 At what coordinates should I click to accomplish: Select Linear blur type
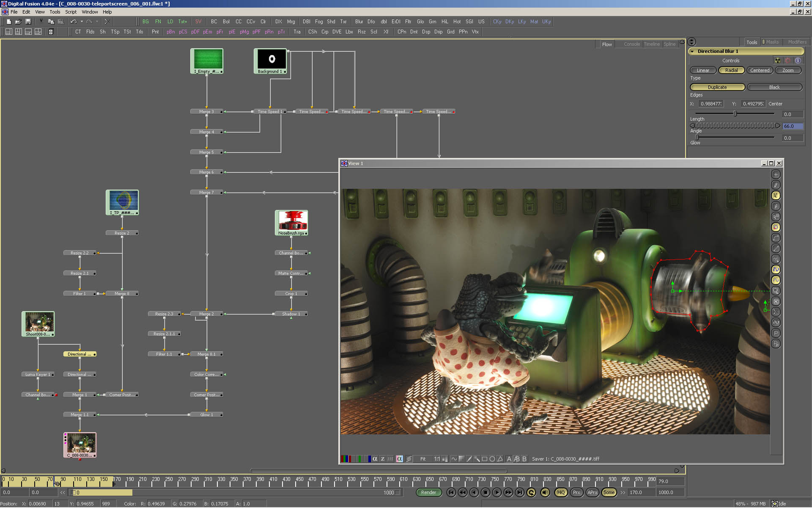tap(703, 70)
